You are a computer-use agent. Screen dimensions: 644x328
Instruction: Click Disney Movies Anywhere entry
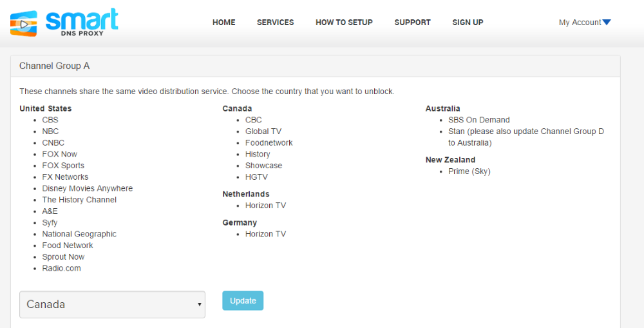(x=88, y=188)
